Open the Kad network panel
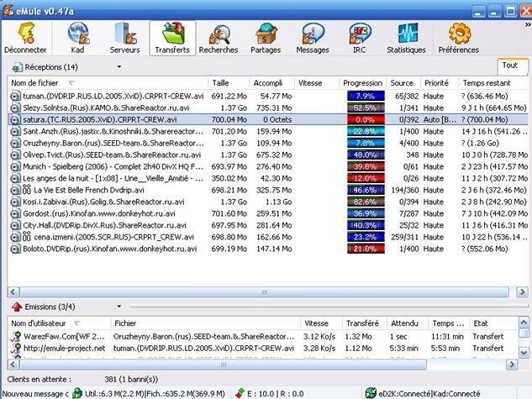 tap(77, 38)
